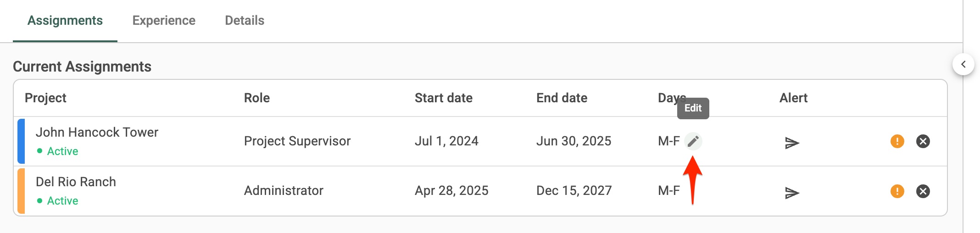Viewport: 980px width, 233px height.
Task: Click the Edit pencil icon for John Hancock Tower
Action: (693, 141)
